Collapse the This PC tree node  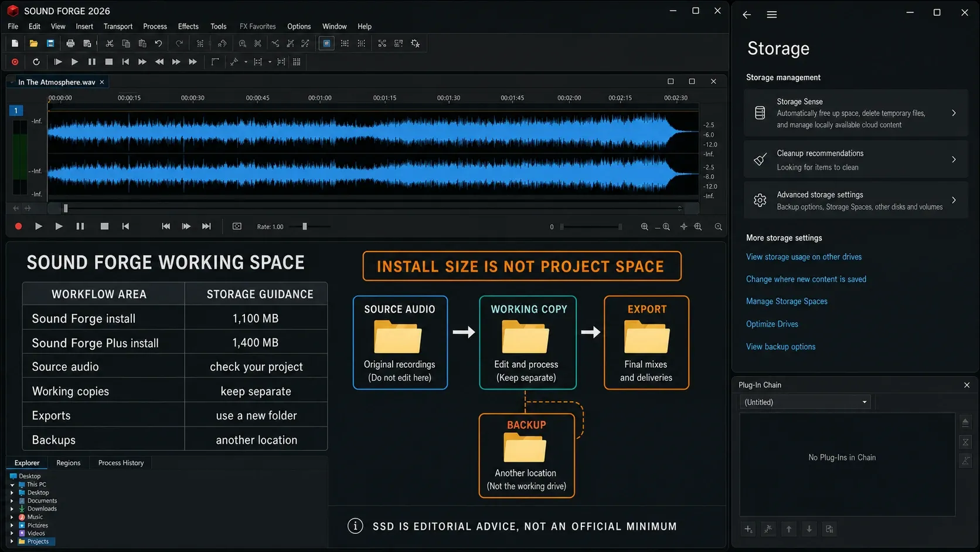[x=12, y=485]
